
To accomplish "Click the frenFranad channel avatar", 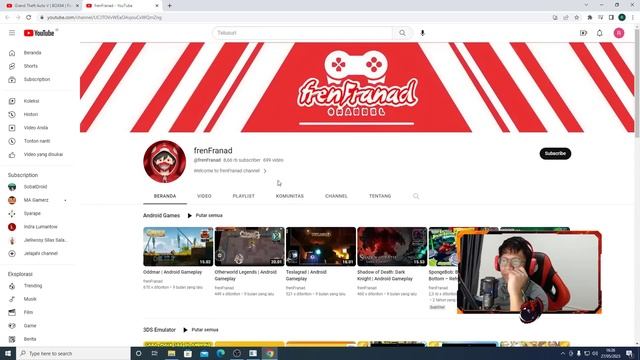I will coord(164,161).
